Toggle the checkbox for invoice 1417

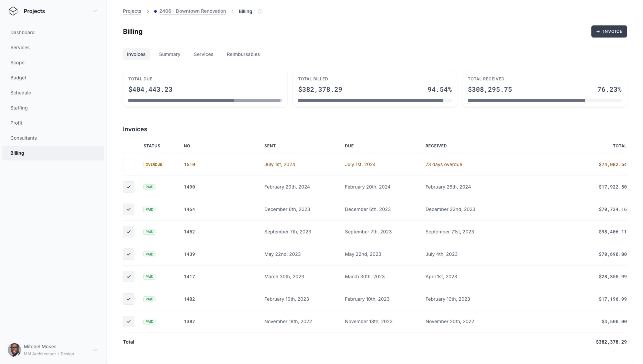(x=128, y=276)
